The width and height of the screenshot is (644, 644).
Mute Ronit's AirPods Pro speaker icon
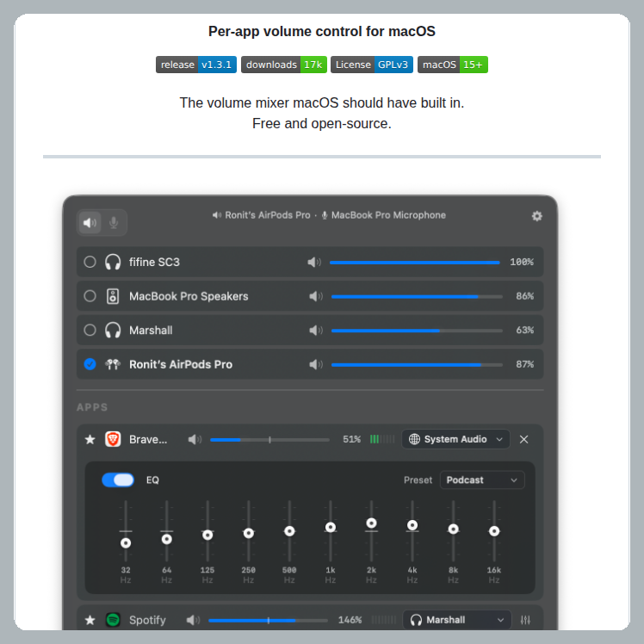click(316, 364)
